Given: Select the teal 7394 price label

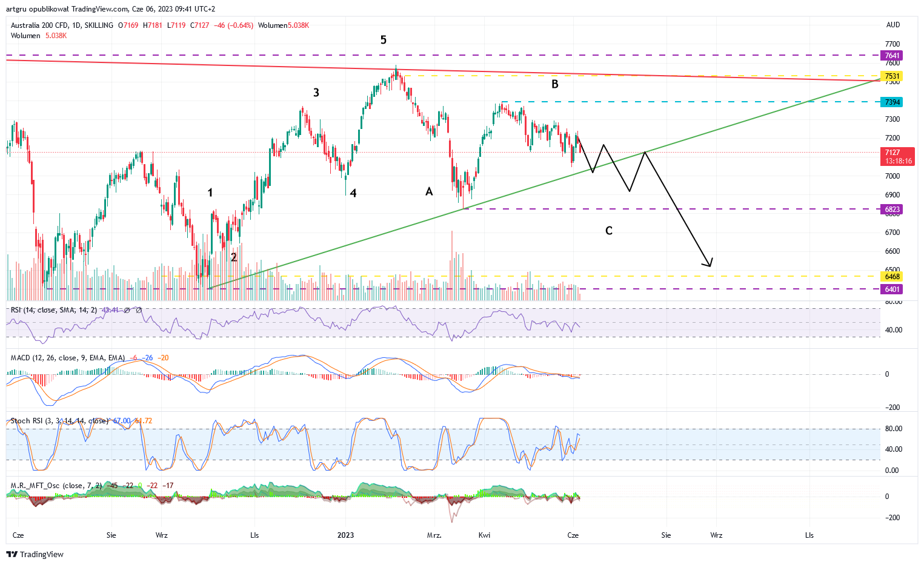Looking at the screenshot, I should (892, 102).
